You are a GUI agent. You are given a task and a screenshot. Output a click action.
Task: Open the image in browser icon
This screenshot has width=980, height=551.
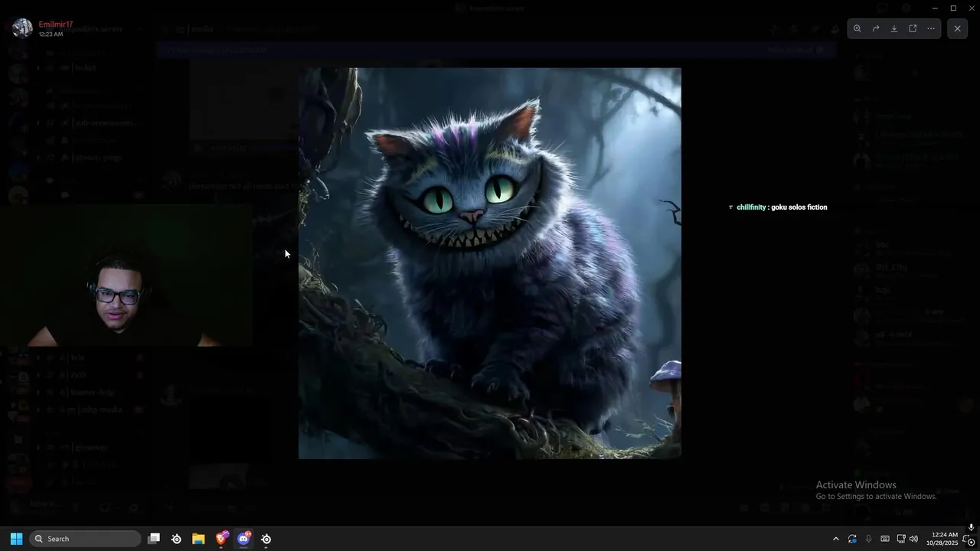(x=913, y=28)
